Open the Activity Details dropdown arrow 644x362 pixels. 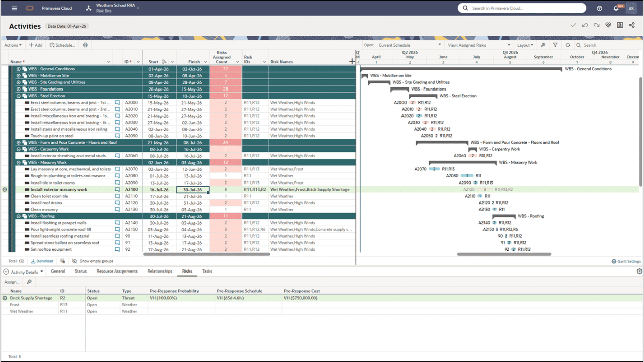tap(41, 272)
